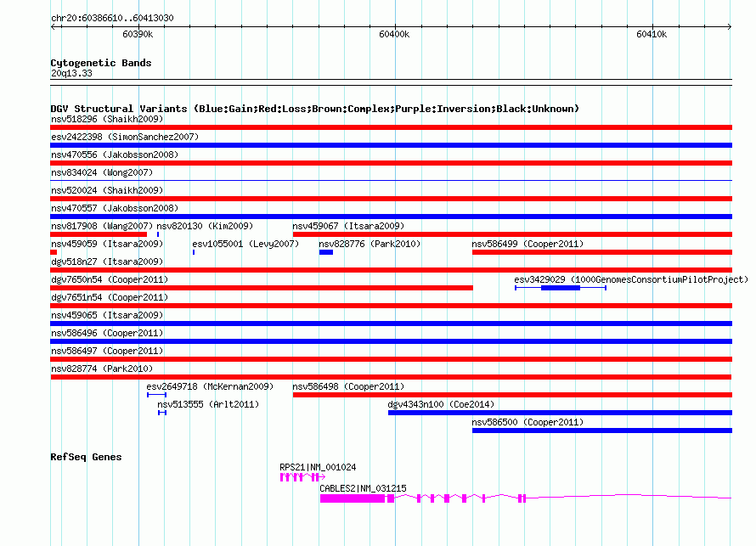
Task: Click the nsv459067 (Itsara2009) label
Action: pyautogui.click(x=348, y=226)
